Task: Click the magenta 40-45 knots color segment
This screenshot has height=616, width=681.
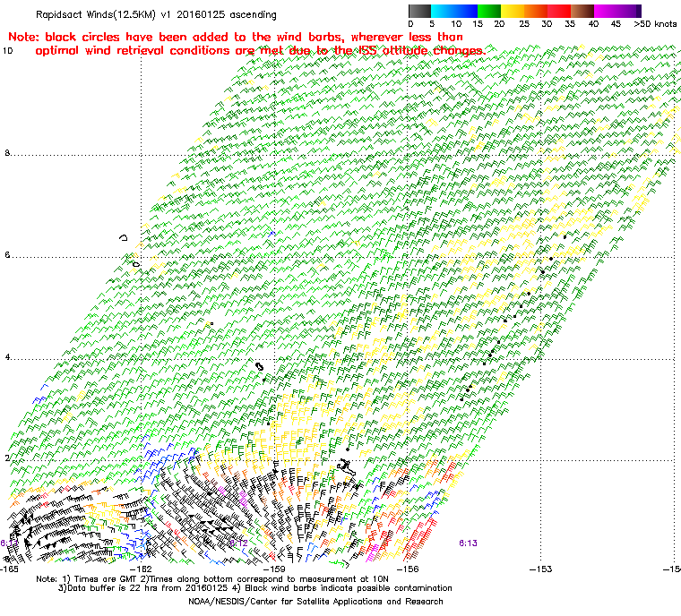Action: tap(606, 11)
